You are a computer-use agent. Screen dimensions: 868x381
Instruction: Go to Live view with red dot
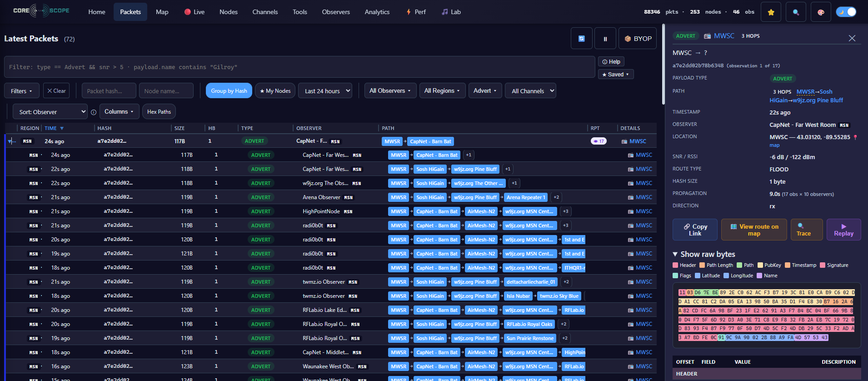click(195, 12)
